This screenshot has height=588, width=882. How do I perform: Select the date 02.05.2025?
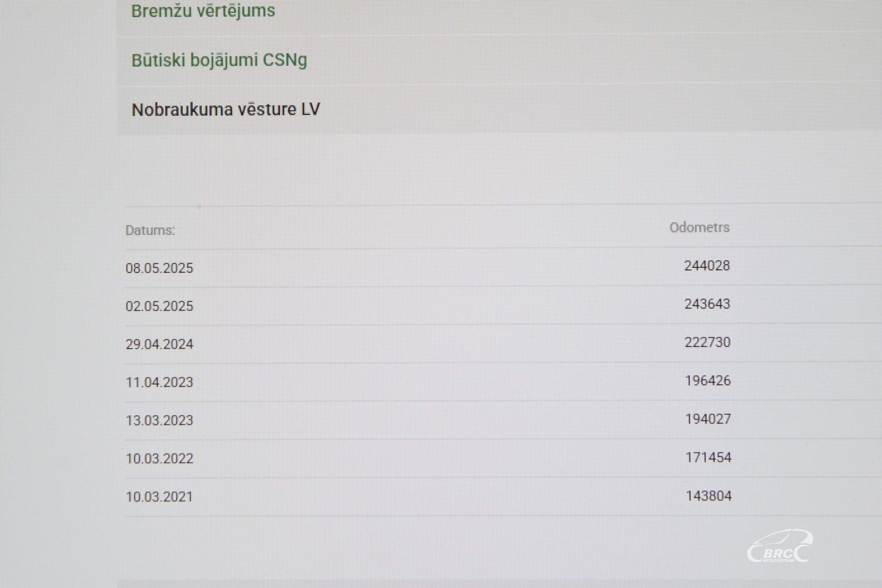(x=159, y=306)
